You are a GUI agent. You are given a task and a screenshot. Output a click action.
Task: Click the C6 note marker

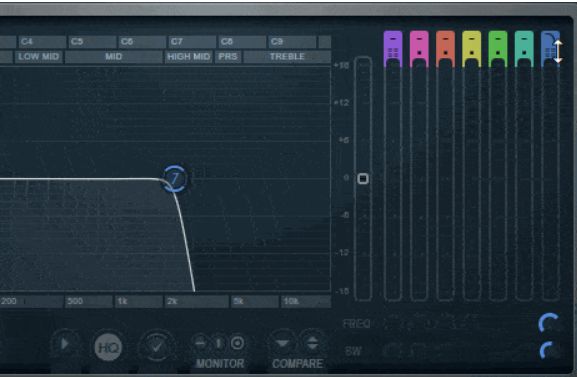142,42
